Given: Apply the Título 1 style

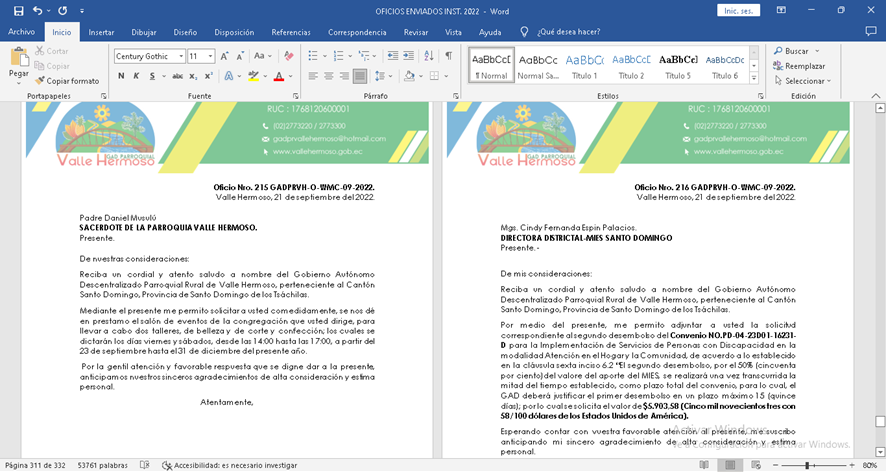Looking at the screenshot, I should coord(584,66).
